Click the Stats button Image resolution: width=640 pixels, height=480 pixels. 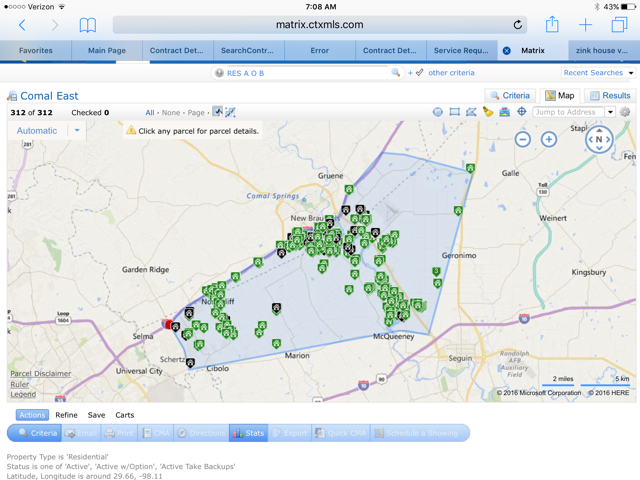coord(249,433)
